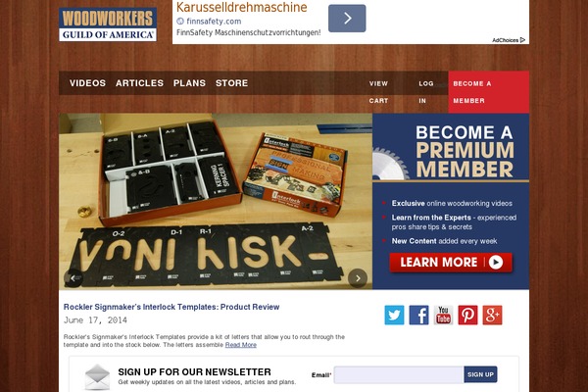Open the Videos menu item
588x392 pixels.
point(88,83)
